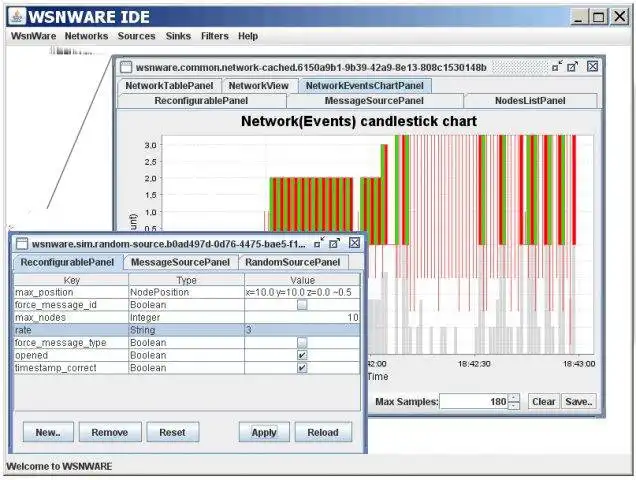Apply the configuration changes

264,432
